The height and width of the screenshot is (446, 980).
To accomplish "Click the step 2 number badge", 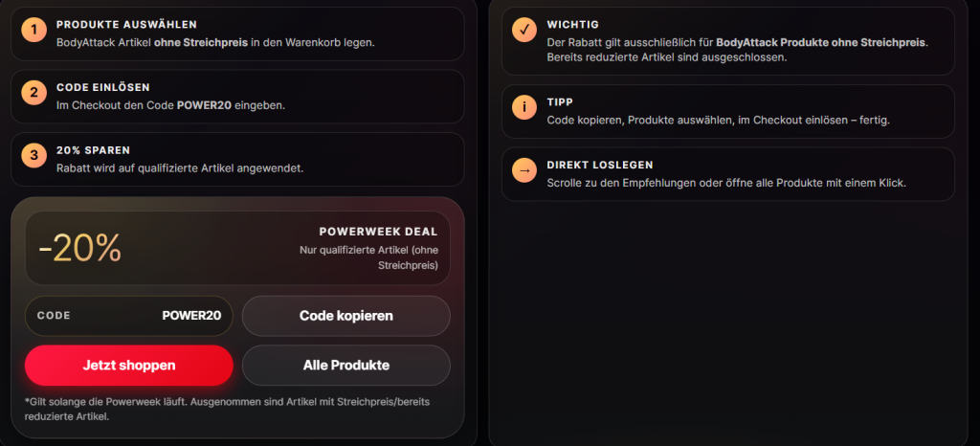I will click(35, 93).
